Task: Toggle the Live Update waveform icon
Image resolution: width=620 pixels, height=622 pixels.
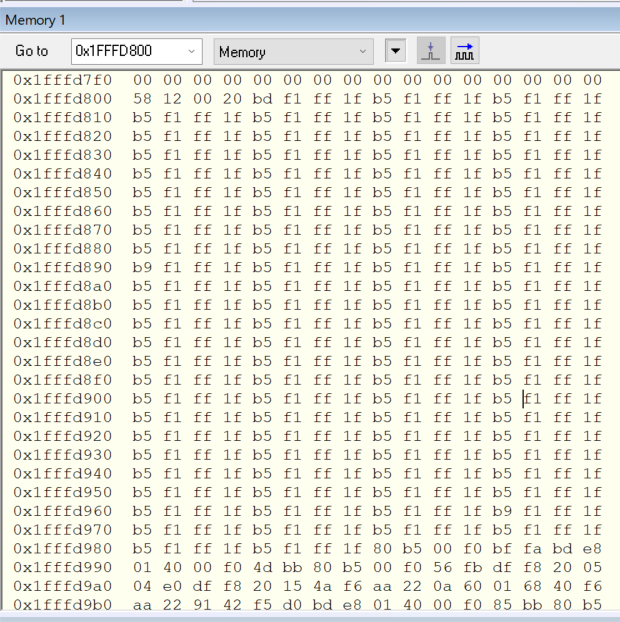Action: click(464, 51)
